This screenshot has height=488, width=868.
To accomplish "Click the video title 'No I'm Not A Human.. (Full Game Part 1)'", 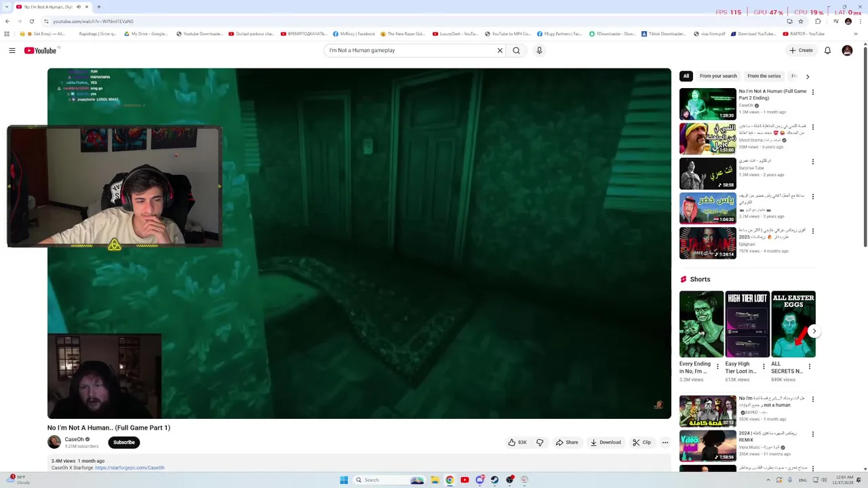I will (x=108, y=428).
